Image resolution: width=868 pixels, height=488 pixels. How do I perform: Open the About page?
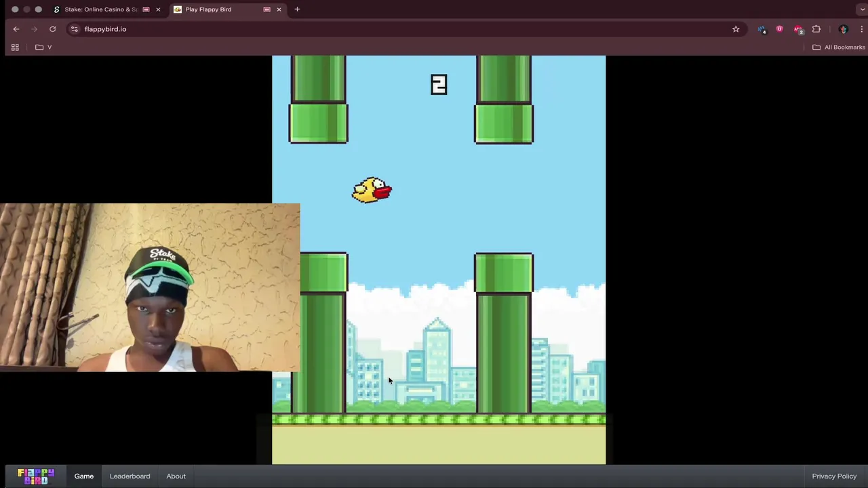tap(176, 476)
